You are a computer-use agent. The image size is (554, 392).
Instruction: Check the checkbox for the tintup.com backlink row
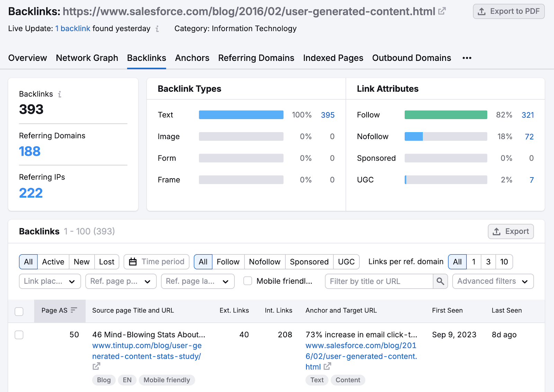point(19,335)
